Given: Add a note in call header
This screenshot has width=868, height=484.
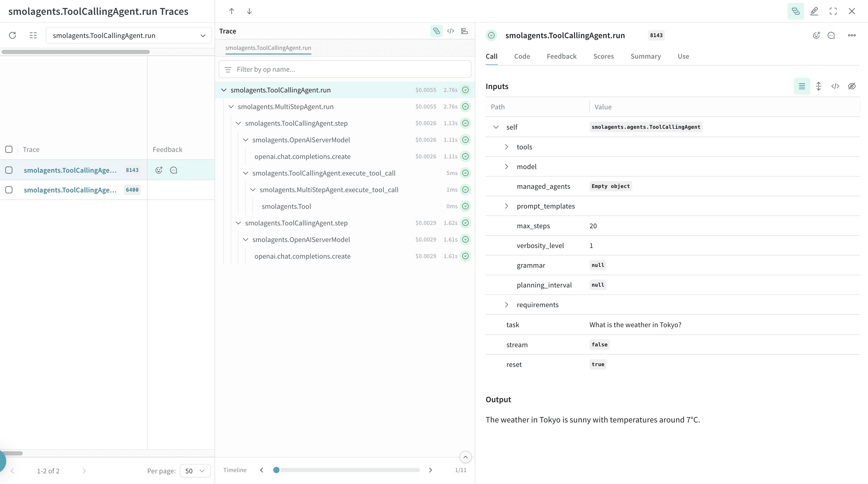Looking at the screenshot, I should coord(831,35).
